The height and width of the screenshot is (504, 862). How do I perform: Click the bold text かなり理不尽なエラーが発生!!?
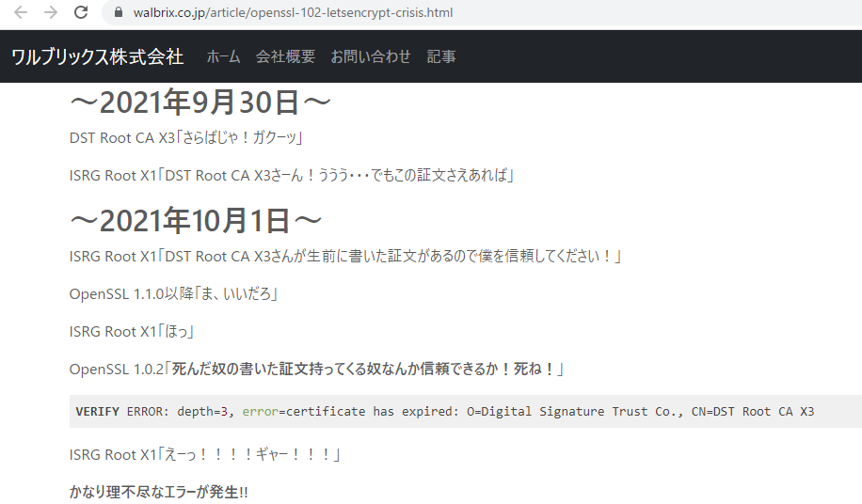click(x=159, y=493)
